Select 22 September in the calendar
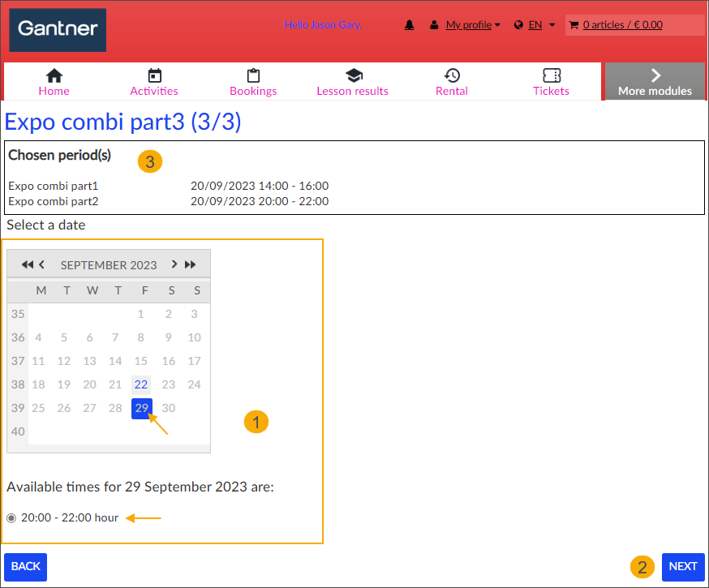Viewport: 709px width, 588px height. click(x=141, y=384)
